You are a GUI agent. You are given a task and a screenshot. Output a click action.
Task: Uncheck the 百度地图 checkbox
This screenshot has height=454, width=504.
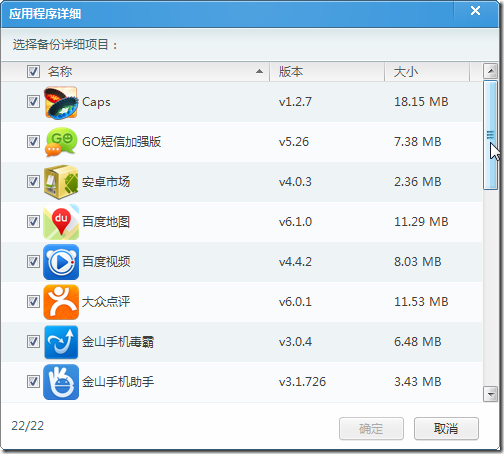coord(33,222)
